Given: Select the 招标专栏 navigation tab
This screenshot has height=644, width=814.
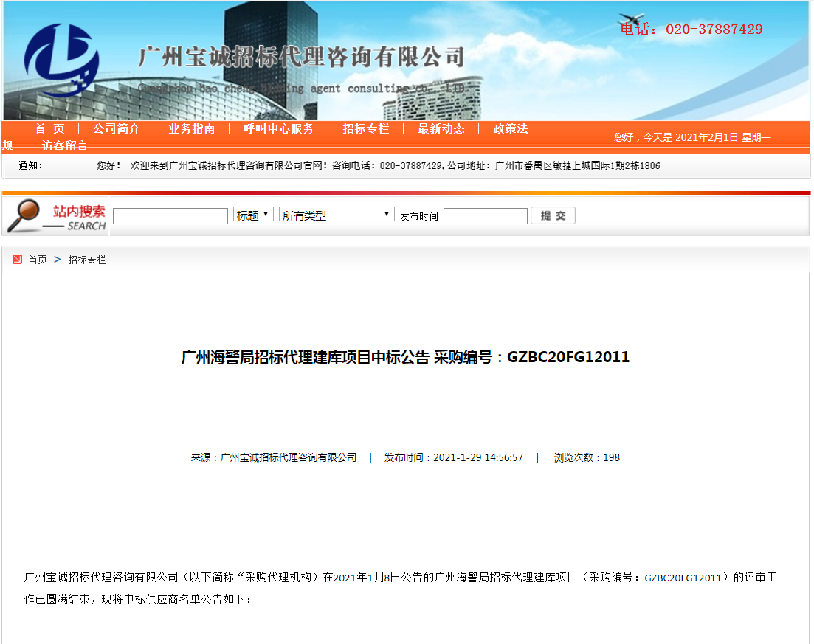Looking at the screenshot, I should click(x=365, y=129).
